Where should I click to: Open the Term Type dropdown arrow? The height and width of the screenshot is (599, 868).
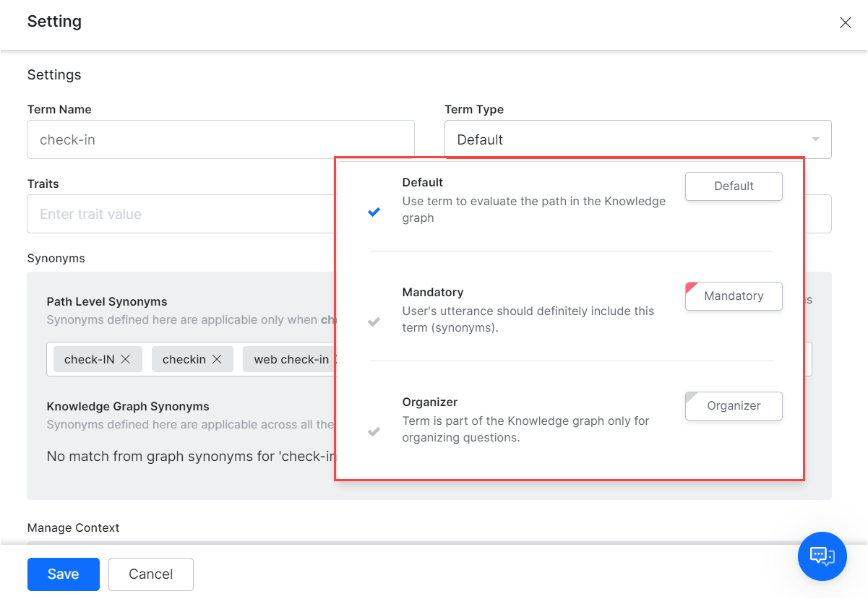[815, 139]
